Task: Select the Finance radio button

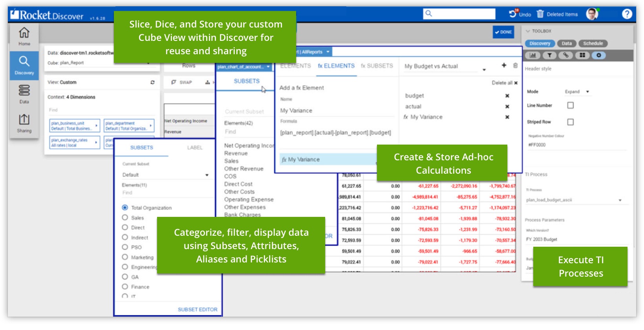Action: coord(125,286)
